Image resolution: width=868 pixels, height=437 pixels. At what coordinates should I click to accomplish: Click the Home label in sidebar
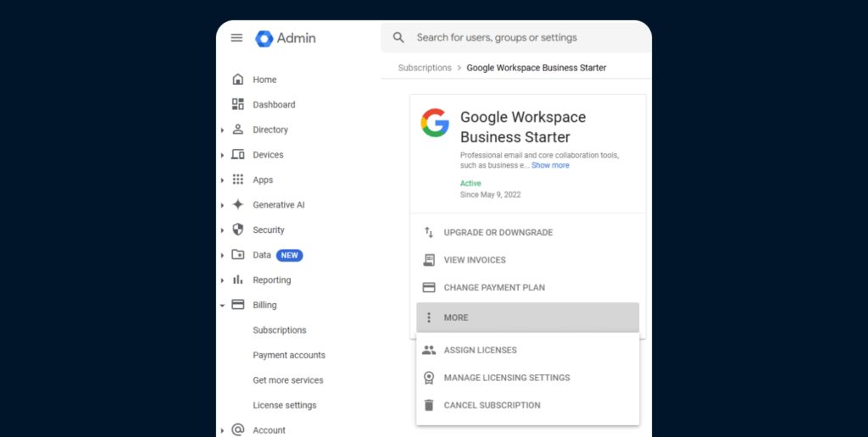pos(264,80)
